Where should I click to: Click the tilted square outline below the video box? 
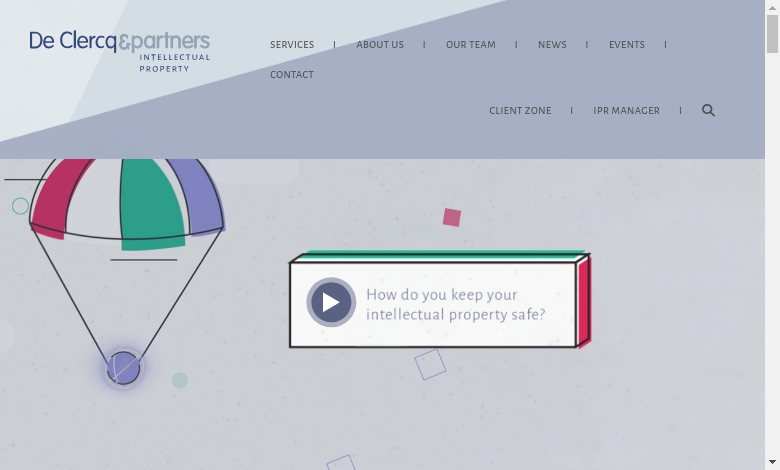click(x=430, y=364)
